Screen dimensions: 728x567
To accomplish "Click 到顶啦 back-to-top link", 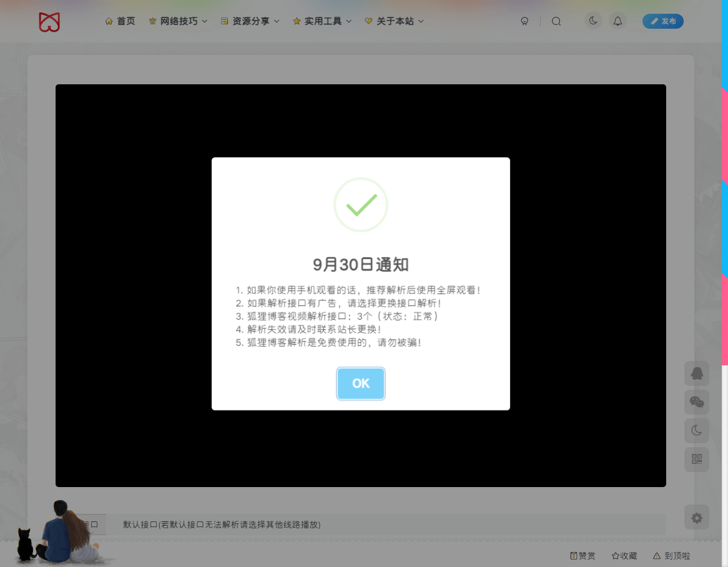I will click(x=671, y=556).
